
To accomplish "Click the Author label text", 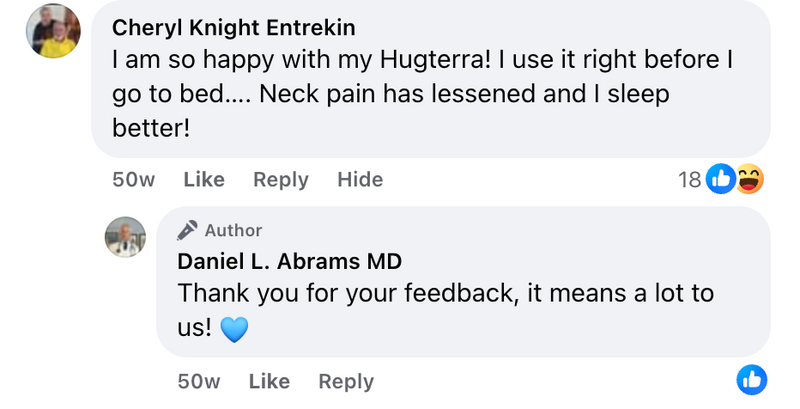I will click(233, 231).
